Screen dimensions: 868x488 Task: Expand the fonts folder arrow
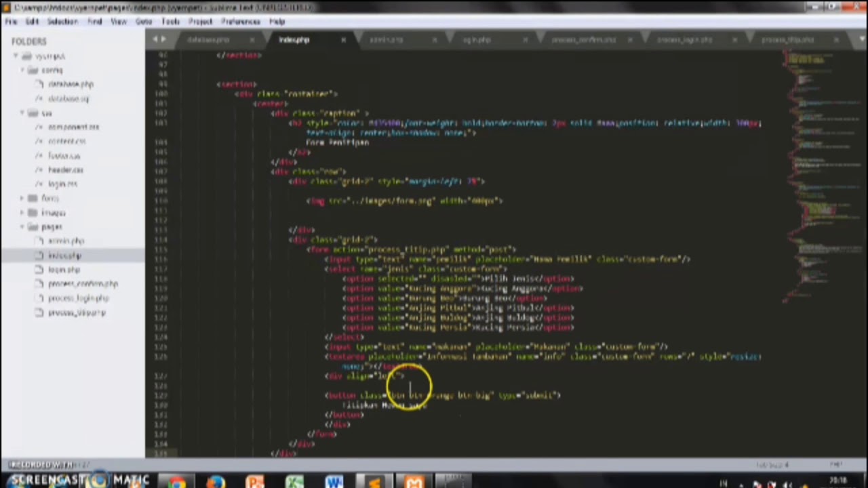[22, 199]
